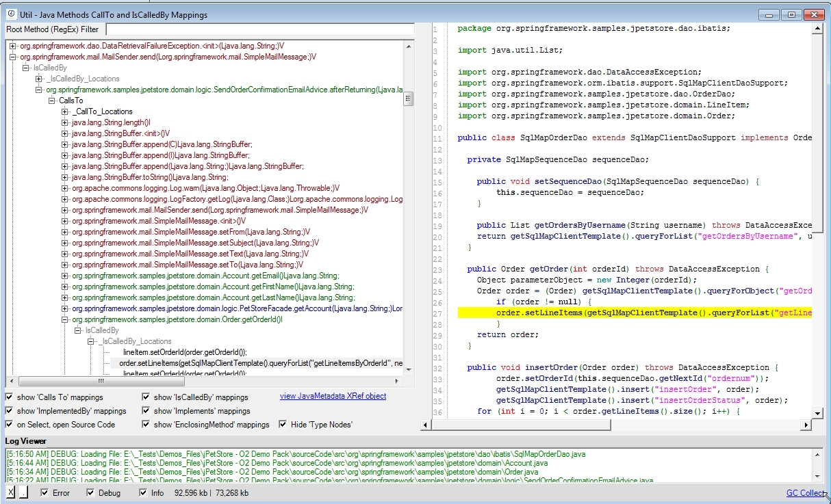Screen dimensions: 831x504
Task: Expand the LogFactory.getLog tree node
Action: pos(64,199)
